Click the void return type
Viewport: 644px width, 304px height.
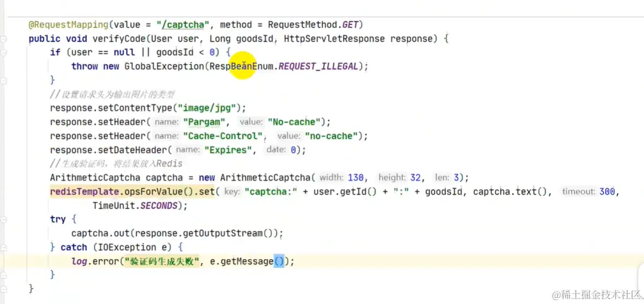(76, 39)
